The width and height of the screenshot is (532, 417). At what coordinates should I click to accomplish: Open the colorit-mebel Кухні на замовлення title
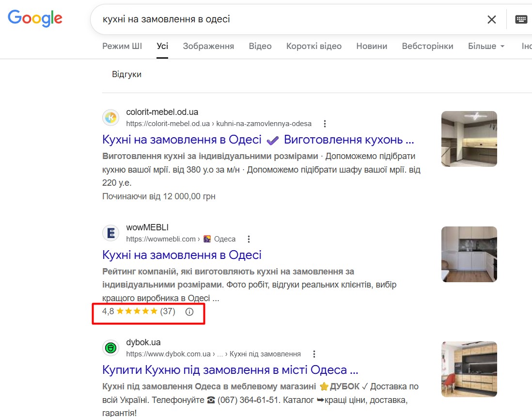pyautogui.click(x=258, y=140)
